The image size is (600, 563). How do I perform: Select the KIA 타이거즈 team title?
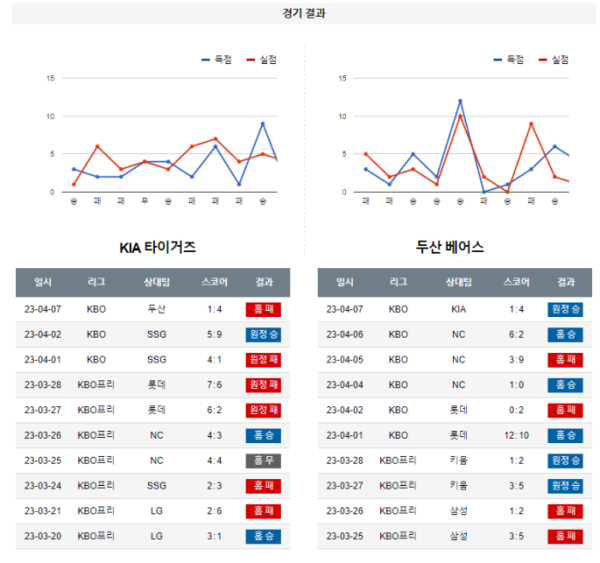click(x=158, y=247)
